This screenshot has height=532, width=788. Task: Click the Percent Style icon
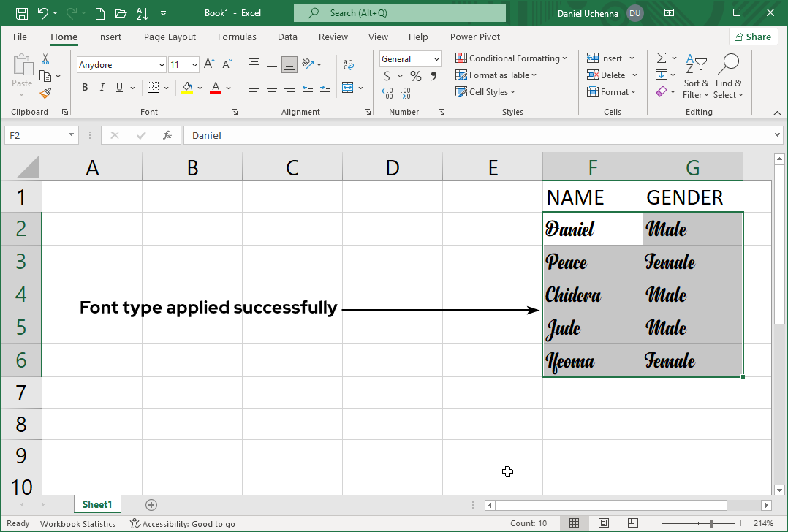coord(415,76)
